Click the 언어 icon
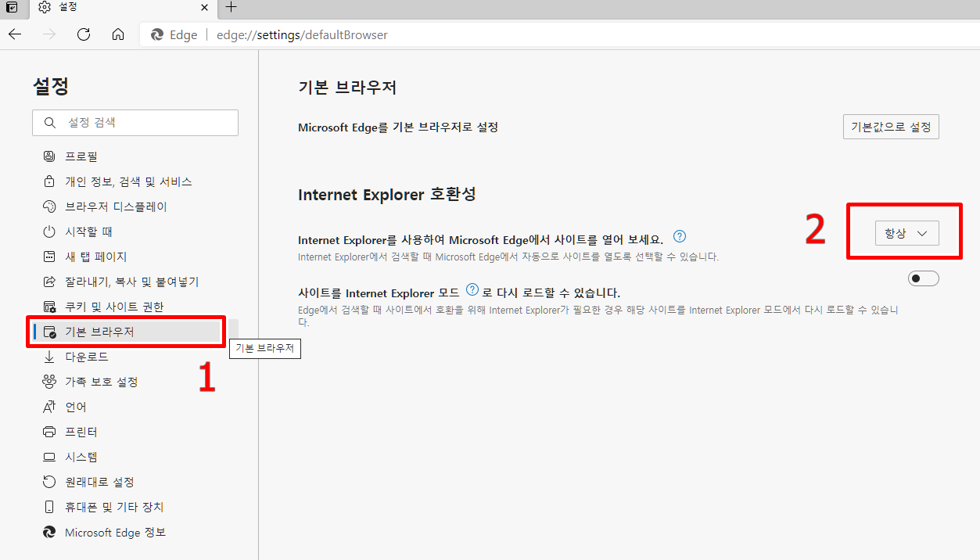980x560 pixels. tap(49, 407)
